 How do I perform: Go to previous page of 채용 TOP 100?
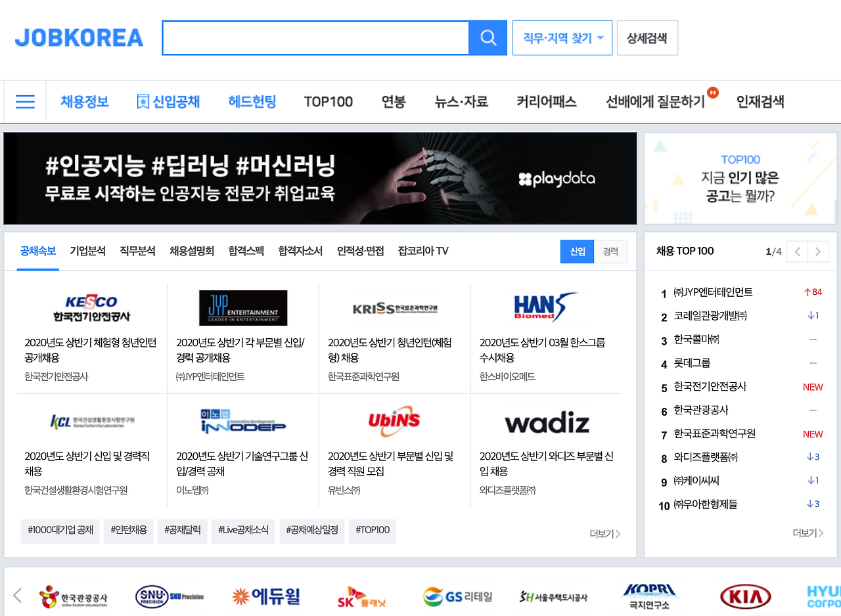point(796,252)
